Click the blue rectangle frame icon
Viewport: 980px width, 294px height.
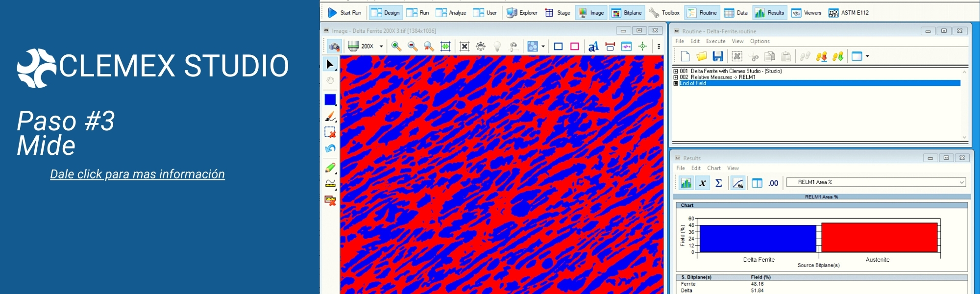(558, 47)
